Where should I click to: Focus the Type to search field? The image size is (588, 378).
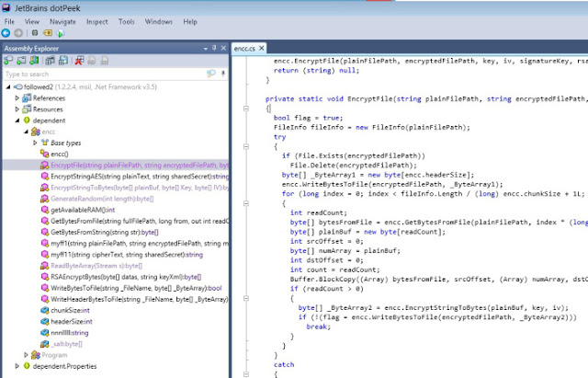[104, 74]
